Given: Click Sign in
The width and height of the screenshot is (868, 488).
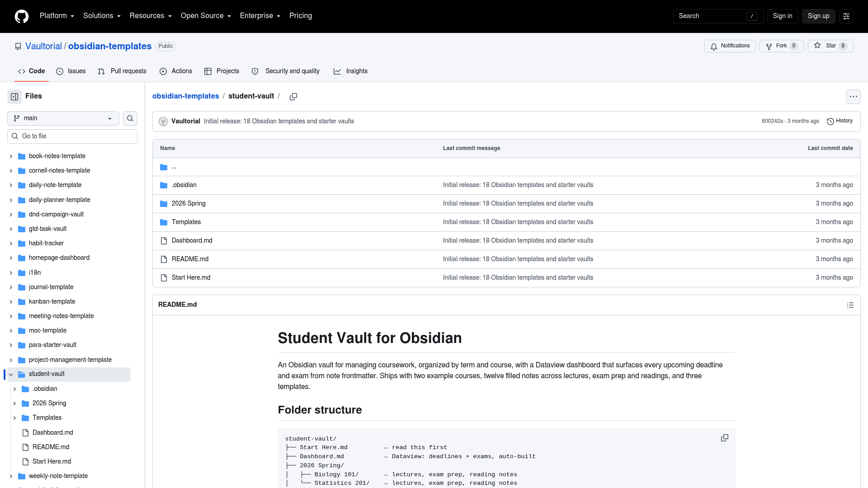Looking at the screenshot, I should [782, 16].
